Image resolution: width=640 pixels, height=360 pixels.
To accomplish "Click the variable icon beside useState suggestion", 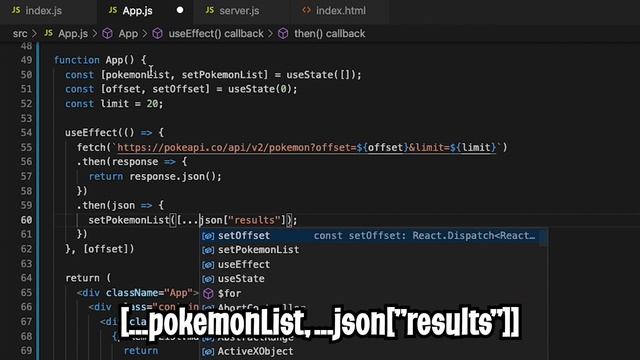I will pos(208,279).
